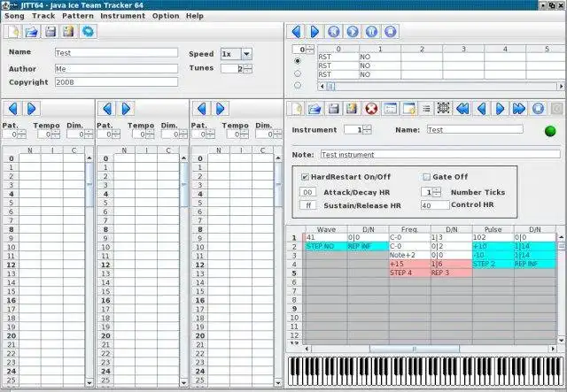
Task: Open the Track menu
Action: pyautogui.click(x=43, y=16)
